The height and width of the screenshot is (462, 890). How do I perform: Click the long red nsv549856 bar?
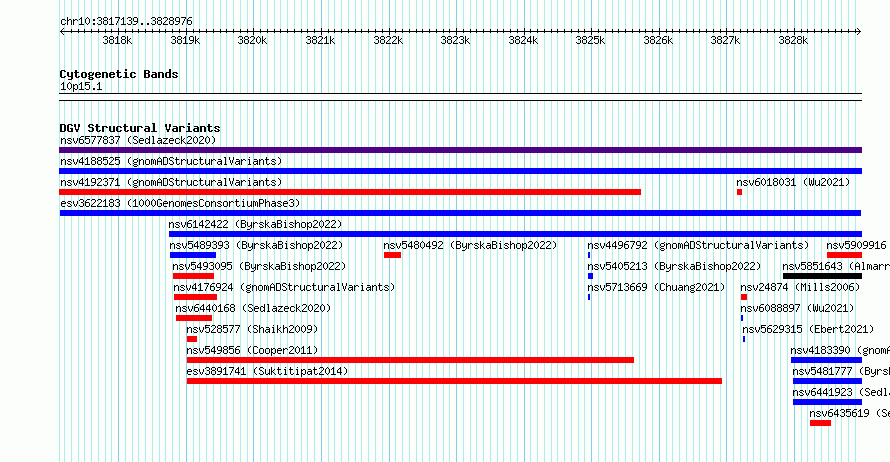(410, 360)
